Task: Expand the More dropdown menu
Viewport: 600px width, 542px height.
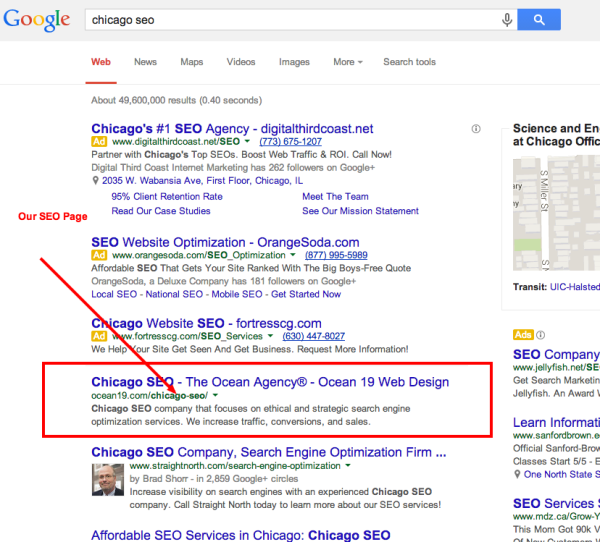Action: tap(348, 62)
